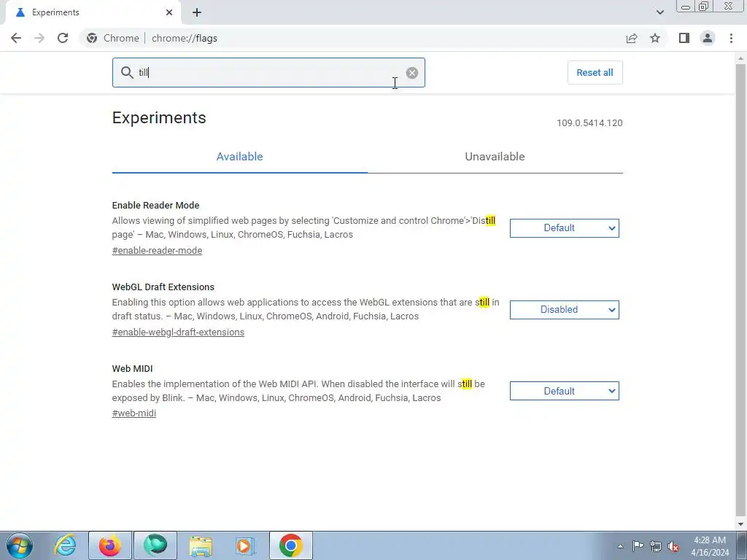Click the Web MIDI title

pos(132,368)
